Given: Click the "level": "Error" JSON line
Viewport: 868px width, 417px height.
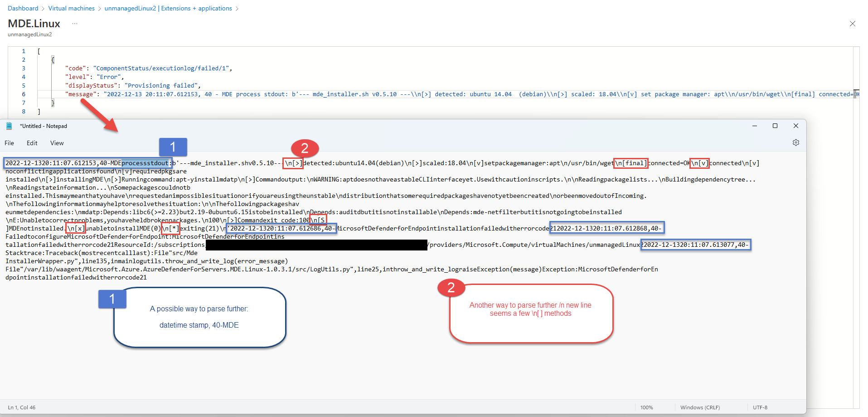Looking at the screenshot, I should click(x=94, y=77).
